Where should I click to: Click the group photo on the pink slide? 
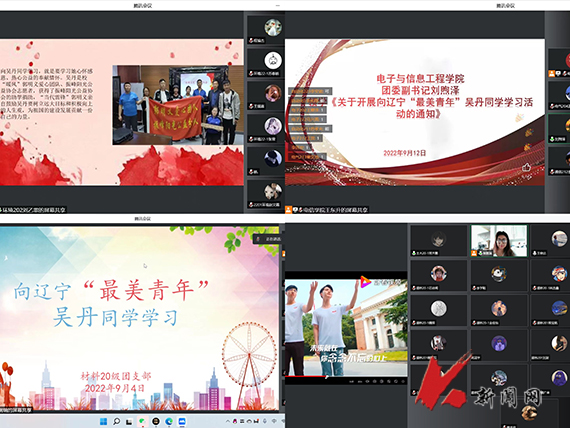pos(177,105)
